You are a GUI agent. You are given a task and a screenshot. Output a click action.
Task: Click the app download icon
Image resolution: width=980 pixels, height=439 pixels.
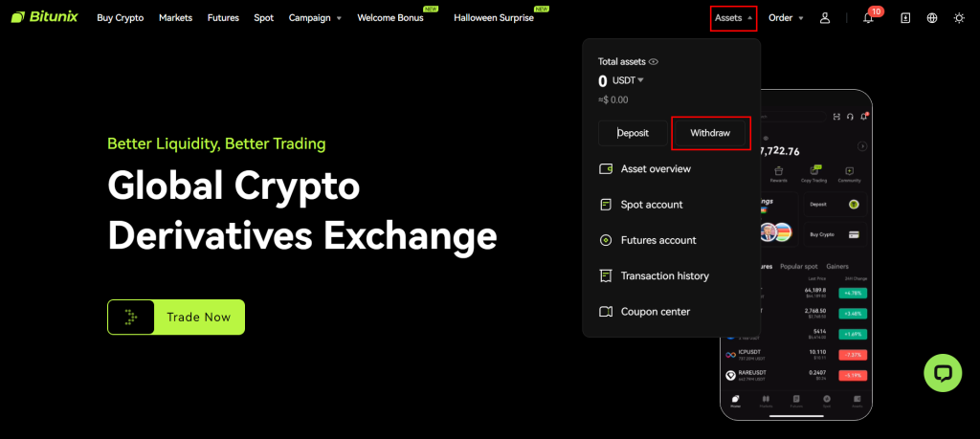coord(905,18)
